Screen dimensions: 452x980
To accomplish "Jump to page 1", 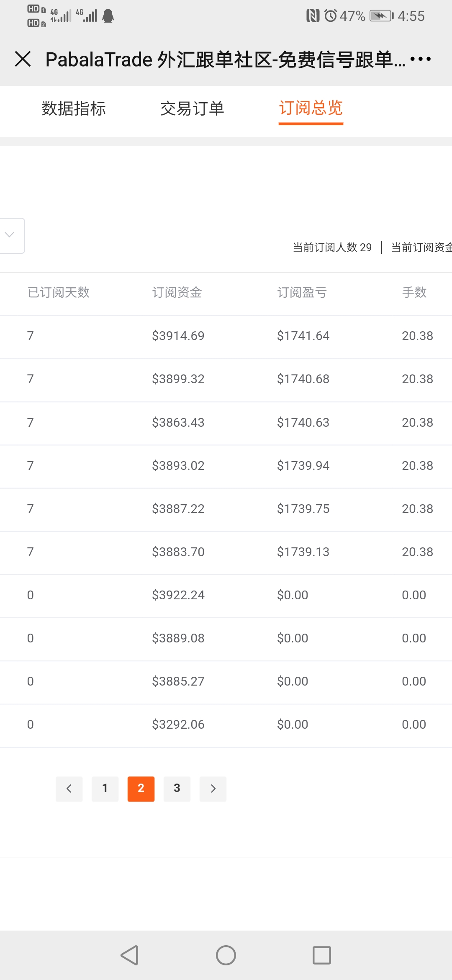I will 105,789.
